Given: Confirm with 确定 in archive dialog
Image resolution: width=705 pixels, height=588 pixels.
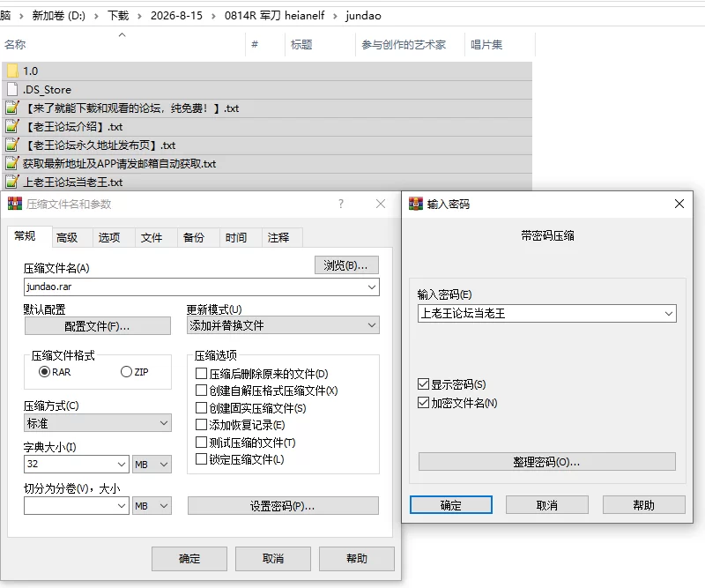Looking at the screenshot, I should point(189,559).
